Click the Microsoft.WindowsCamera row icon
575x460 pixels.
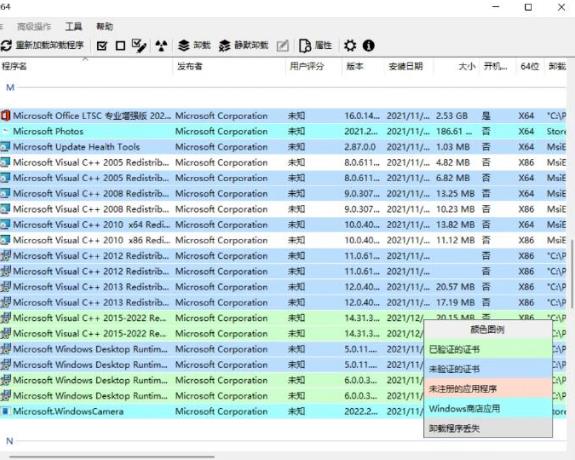5,411
